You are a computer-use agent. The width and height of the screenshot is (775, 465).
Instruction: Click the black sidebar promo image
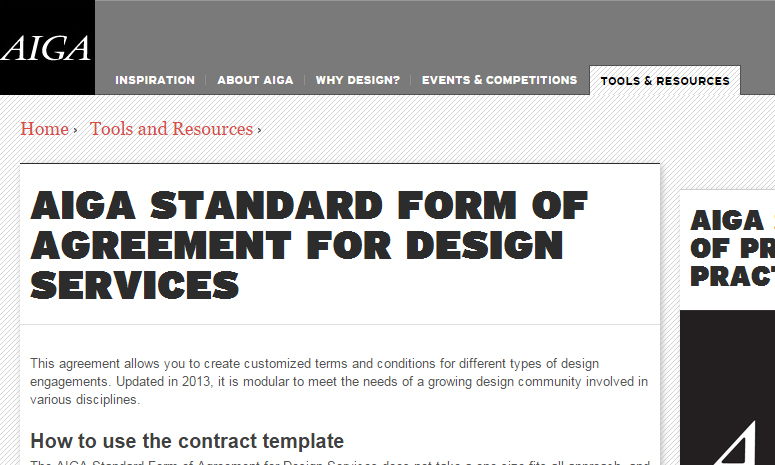click(728, 387)
